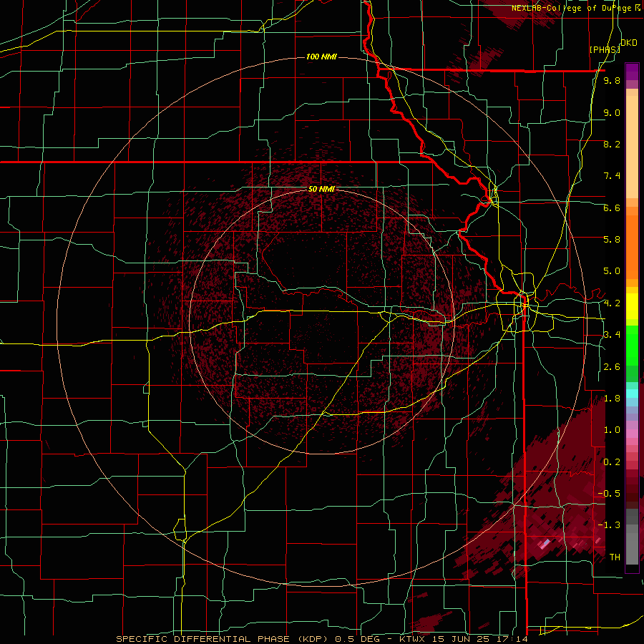This screenshot has width=644, height=644.
Task: Click the 5.0 value on the color scale
Action: click(612, 271)
